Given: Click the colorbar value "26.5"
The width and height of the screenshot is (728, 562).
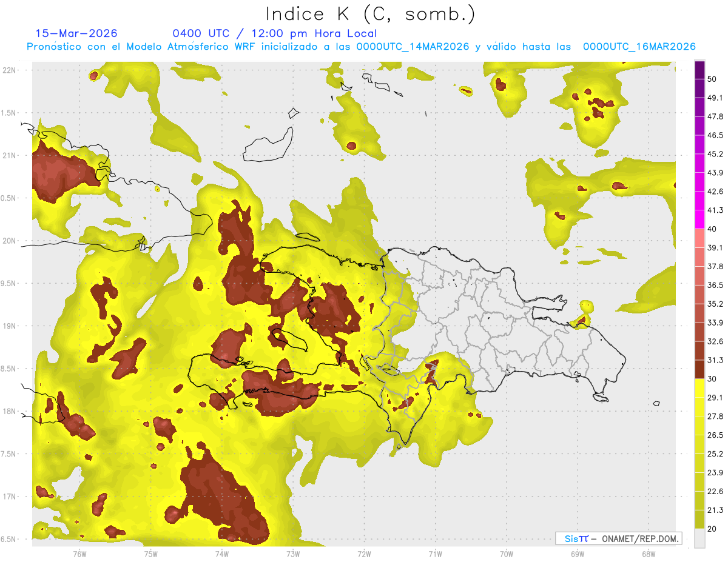Looking at the screenshot, I should [x=715, y=435].
